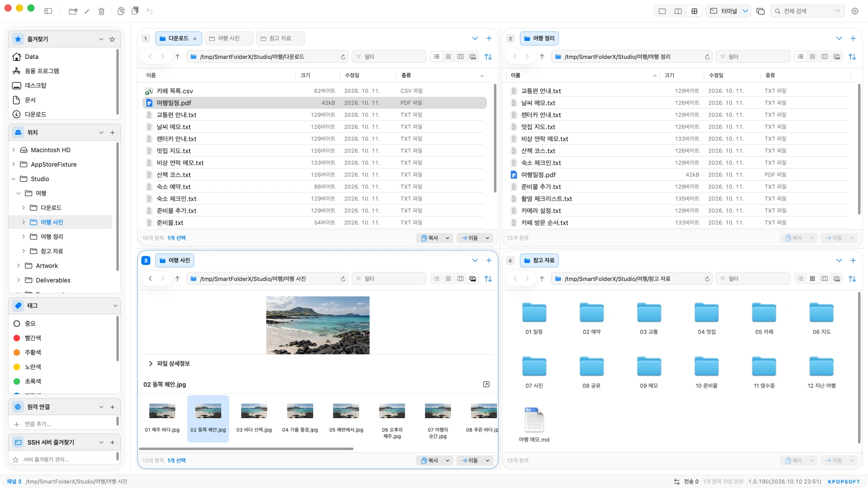
Task: Add a new remote connection with plus
Action: (x=112, y=407)
